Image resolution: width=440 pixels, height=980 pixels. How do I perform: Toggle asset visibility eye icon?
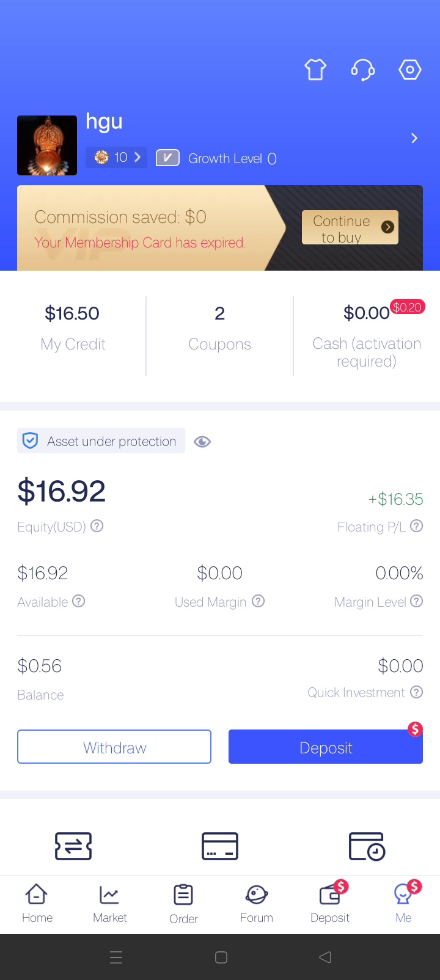coord(202,442)
